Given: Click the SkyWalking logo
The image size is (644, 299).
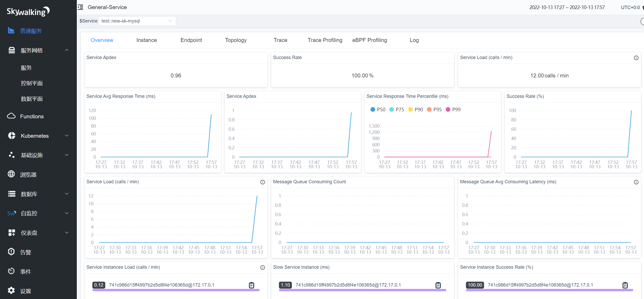Looking at the screenshot, I should tap(28, 11).
